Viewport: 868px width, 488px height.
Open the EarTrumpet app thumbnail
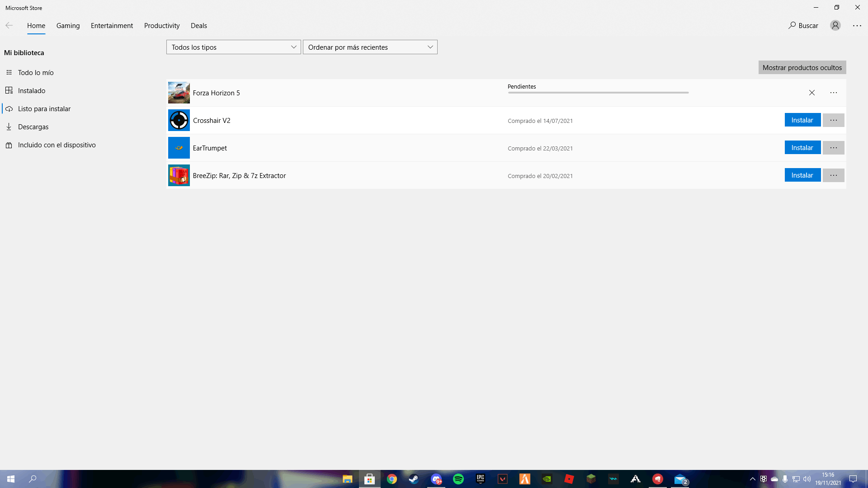pyautogui.click(x=179, y=148)
